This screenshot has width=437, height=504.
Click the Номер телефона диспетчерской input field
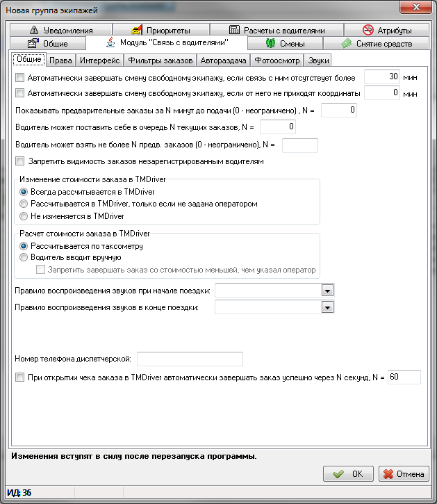click(190, 359)
